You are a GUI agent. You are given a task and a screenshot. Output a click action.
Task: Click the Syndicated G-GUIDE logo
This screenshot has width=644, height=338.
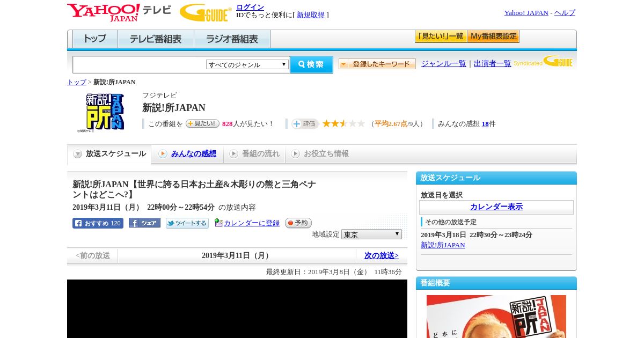coord(543,61)
